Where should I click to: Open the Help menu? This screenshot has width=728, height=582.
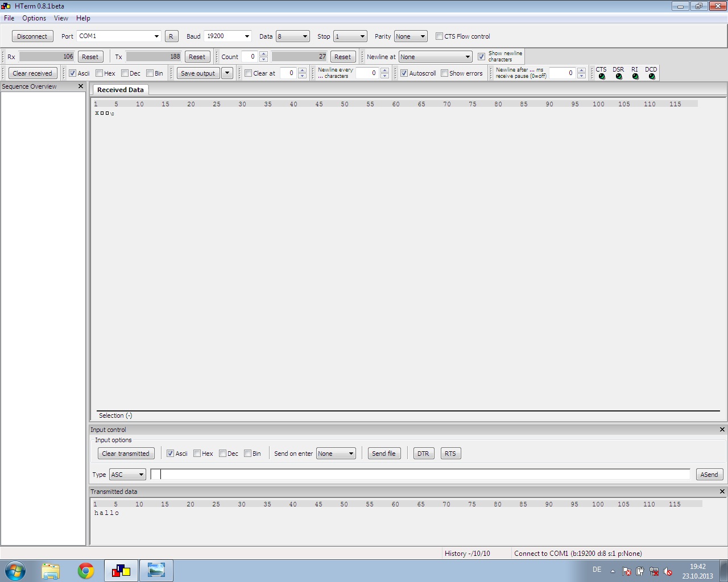[83, 18]
